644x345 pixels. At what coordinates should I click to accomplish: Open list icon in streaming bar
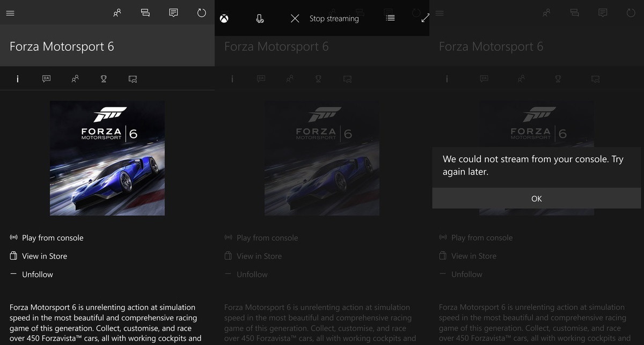pyautogui.click(x=390, y=18)
